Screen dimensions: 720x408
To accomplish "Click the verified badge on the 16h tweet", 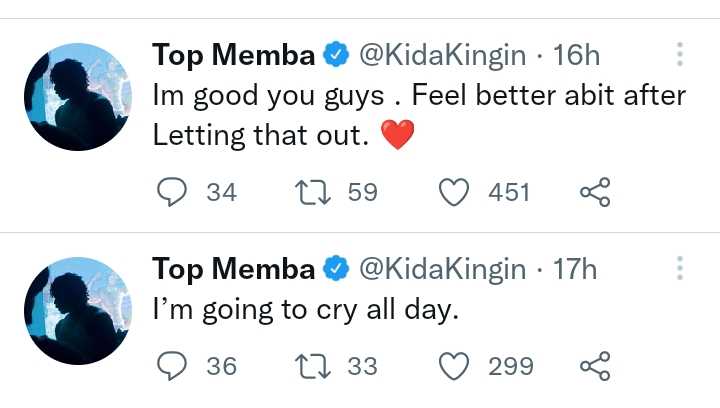I will point(337,56).
